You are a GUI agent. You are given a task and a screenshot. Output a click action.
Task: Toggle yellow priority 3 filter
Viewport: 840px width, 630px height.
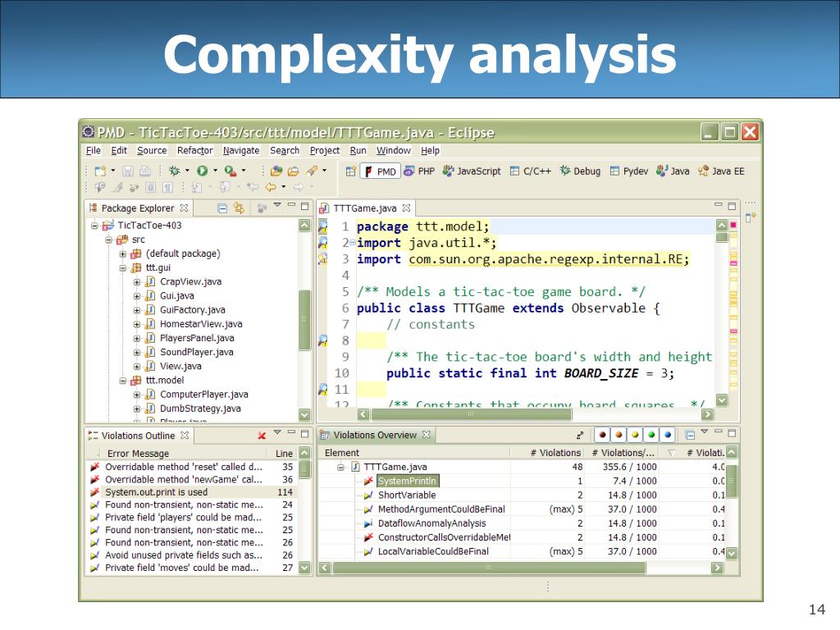click(636, 435)
